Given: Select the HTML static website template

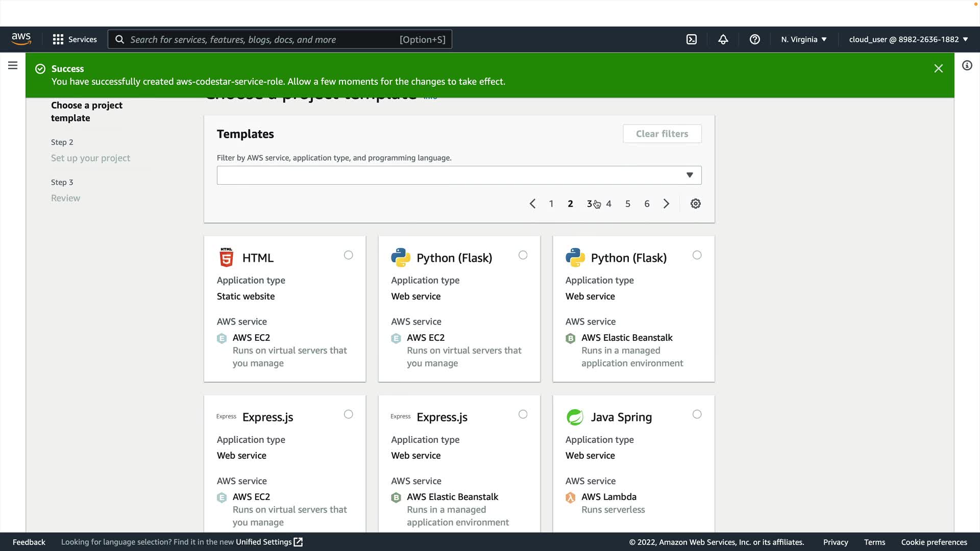Looking at the screenshot, I should click(348, 255).
